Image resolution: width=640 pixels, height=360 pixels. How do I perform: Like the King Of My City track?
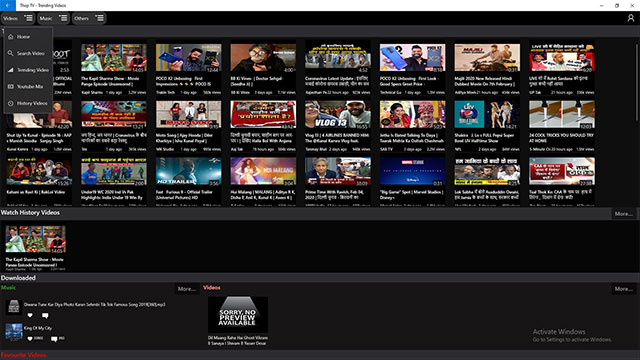click(30, 338)
